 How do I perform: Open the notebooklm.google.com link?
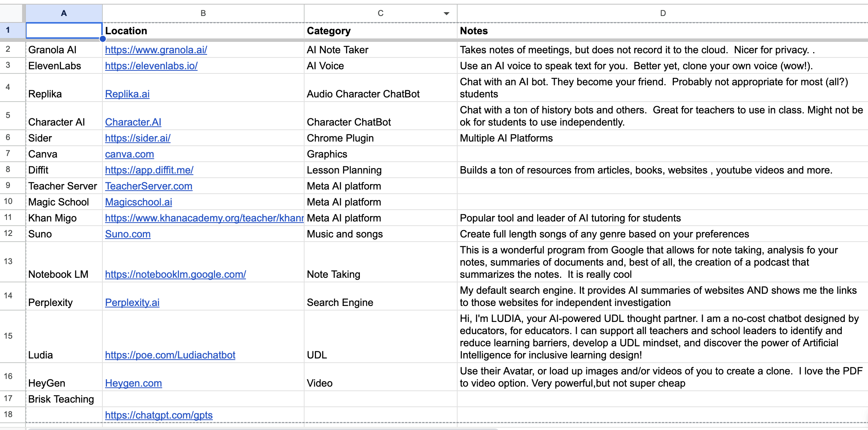[x=176, y=274]
